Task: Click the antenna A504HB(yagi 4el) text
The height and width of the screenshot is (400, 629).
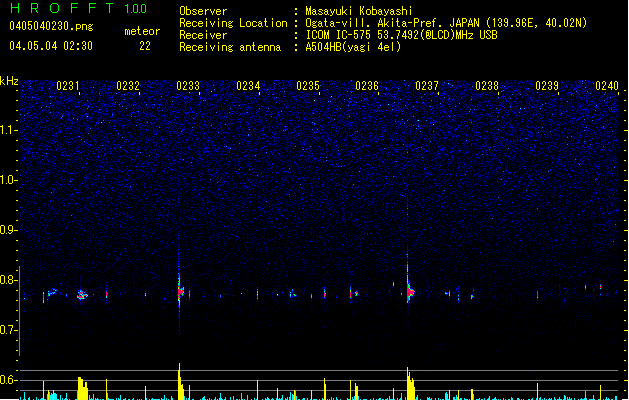Action: pos(353,47)
